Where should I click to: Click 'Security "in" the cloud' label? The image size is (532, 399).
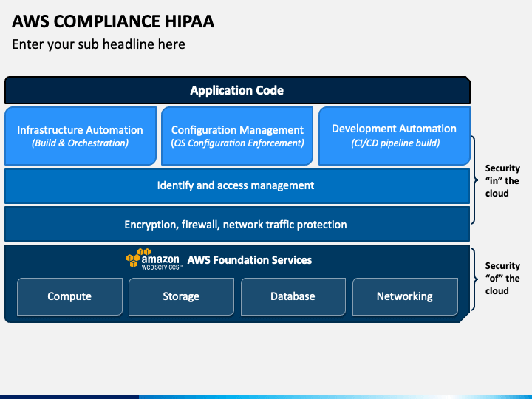502,180
